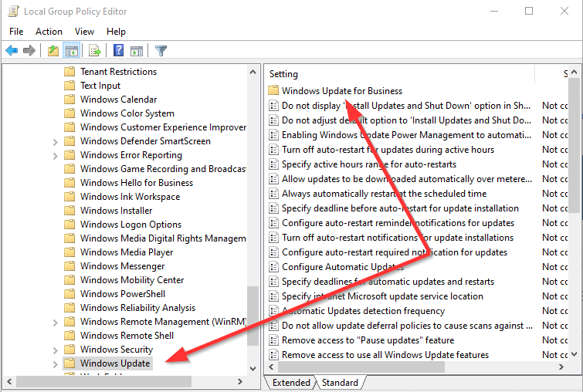Click Export List toolbar icon

(x=95, y=50)
